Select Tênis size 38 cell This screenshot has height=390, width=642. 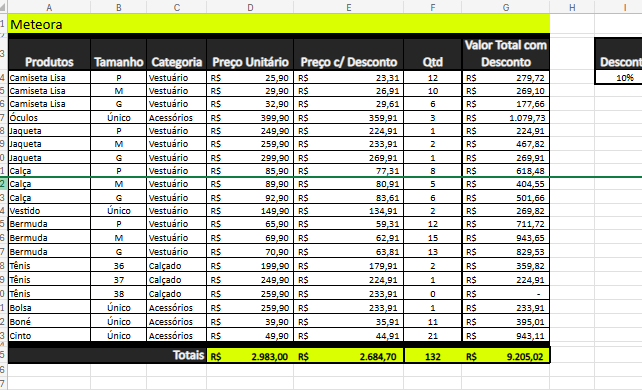tap(119, 294)
